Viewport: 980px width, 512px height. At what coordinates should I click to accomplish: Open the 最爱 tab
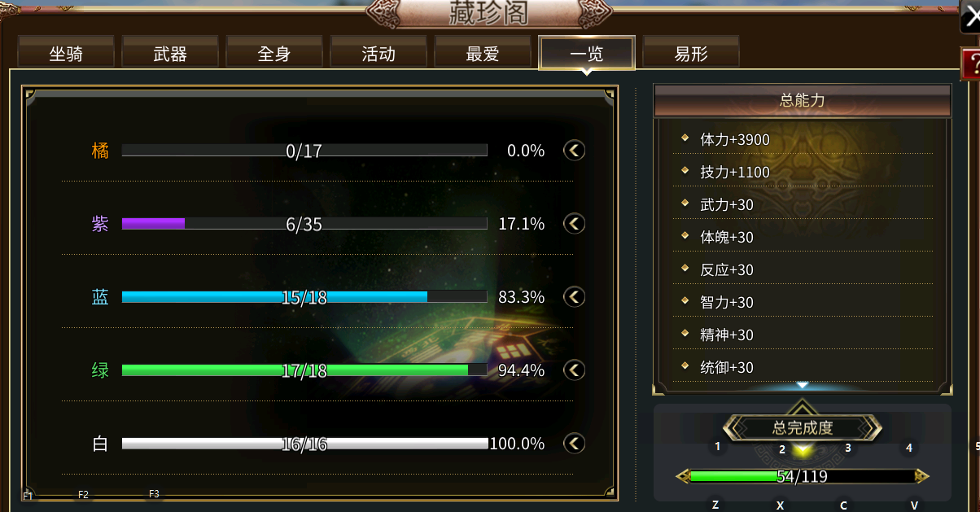(483, 53)
